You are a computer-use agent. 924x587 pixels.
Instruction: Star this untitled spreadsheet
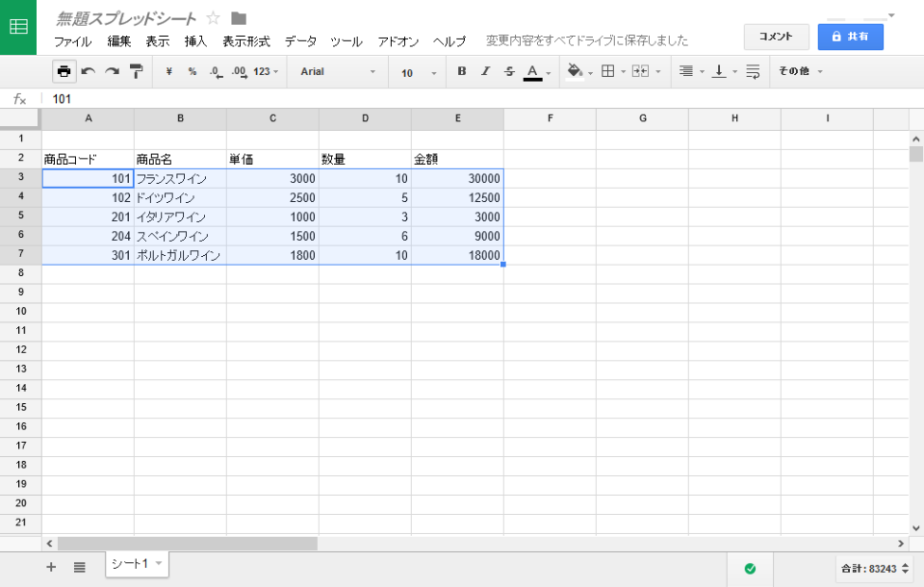pyautogui.click(x=214, y=18)
